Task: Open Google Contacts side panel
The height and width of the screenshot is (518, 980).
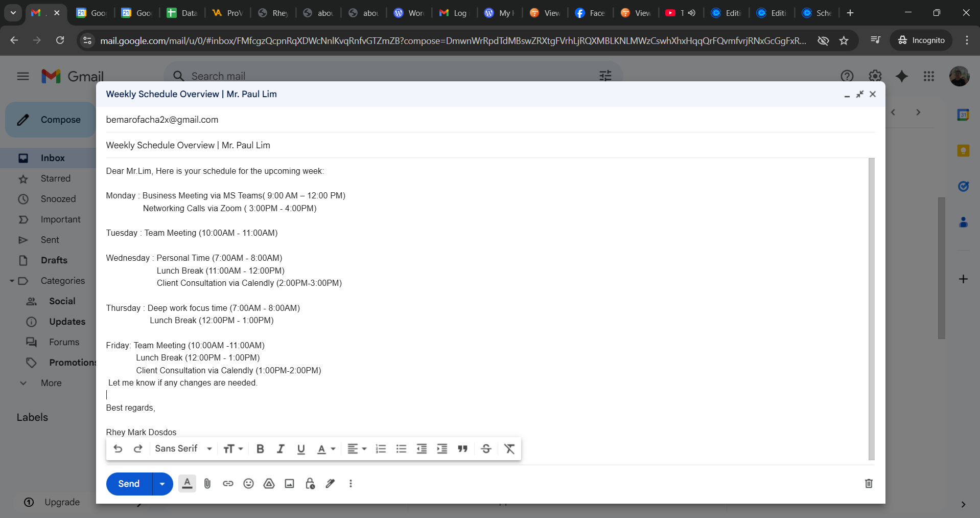Action: click(x=963, y=222)
